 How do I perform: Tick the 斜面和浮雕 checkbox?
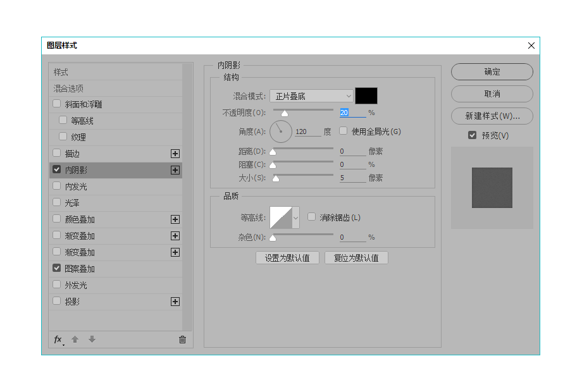coord(57,104)
